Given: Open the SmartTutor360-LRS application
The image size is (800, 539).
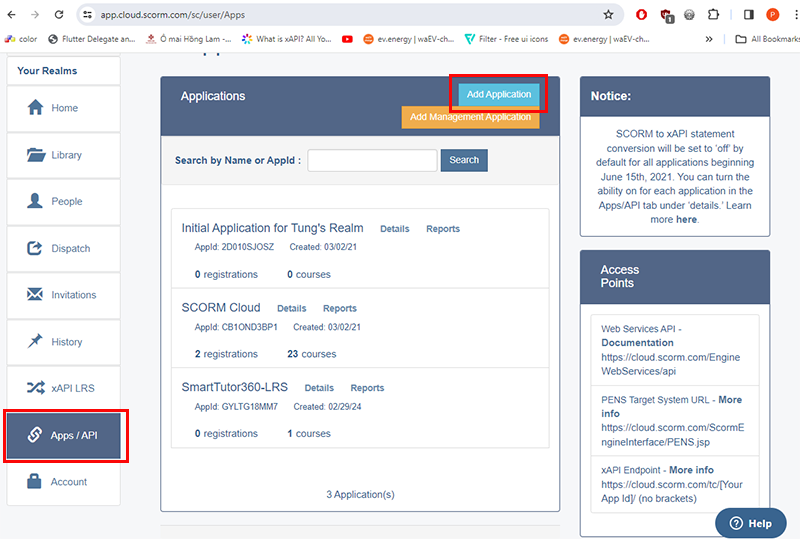Looking at the screenshot, I should tap(235, 387).
